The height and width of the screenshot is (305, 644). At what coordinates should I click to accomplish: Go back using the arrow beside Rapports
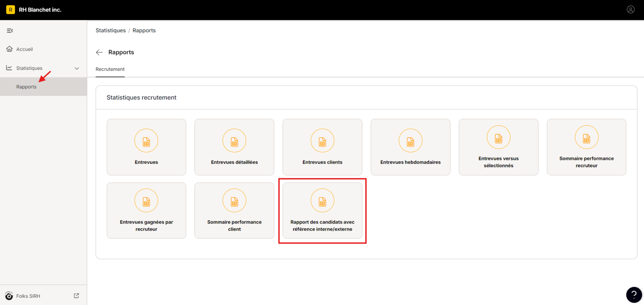[99, 52]
